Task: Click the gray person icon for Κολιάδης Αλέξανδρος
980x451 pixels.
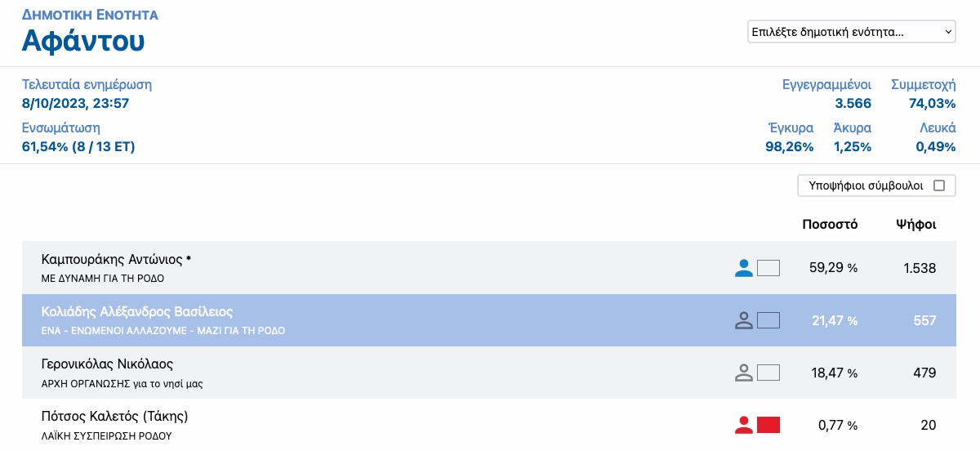Action: pos(743,320)
